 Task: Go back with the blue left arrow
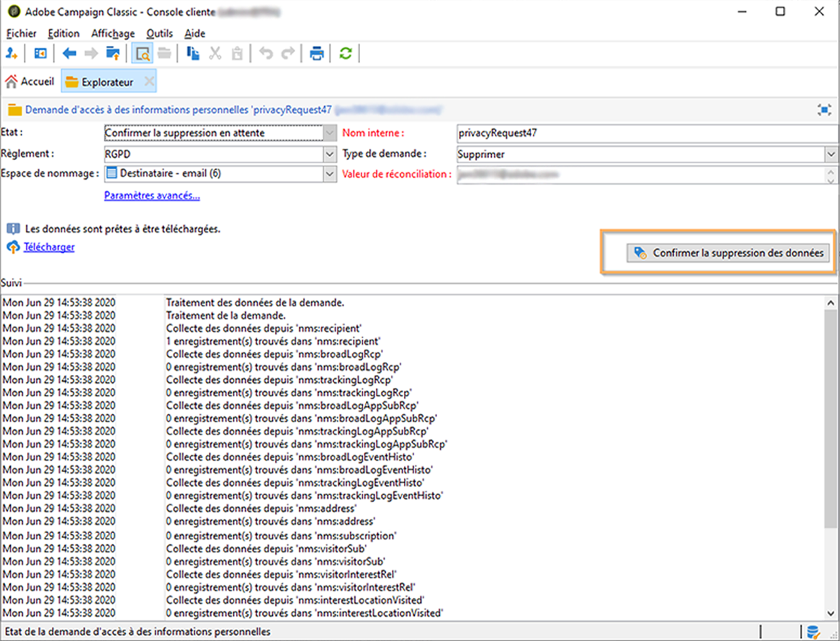[x=69, y=53]
